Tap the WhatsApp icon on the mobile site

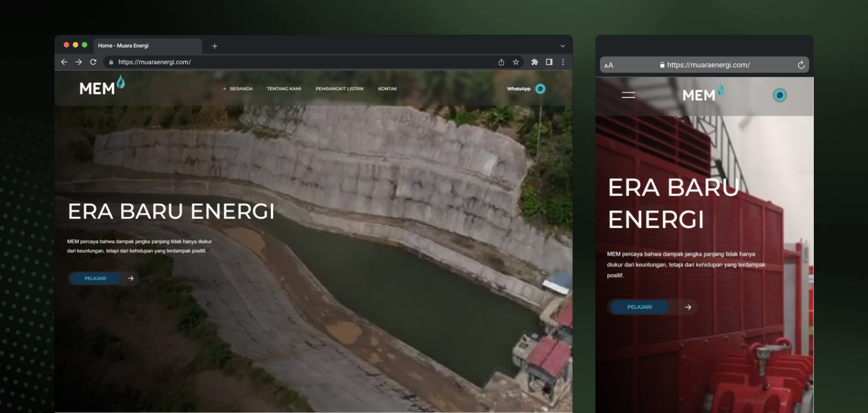tap(780, 95)
